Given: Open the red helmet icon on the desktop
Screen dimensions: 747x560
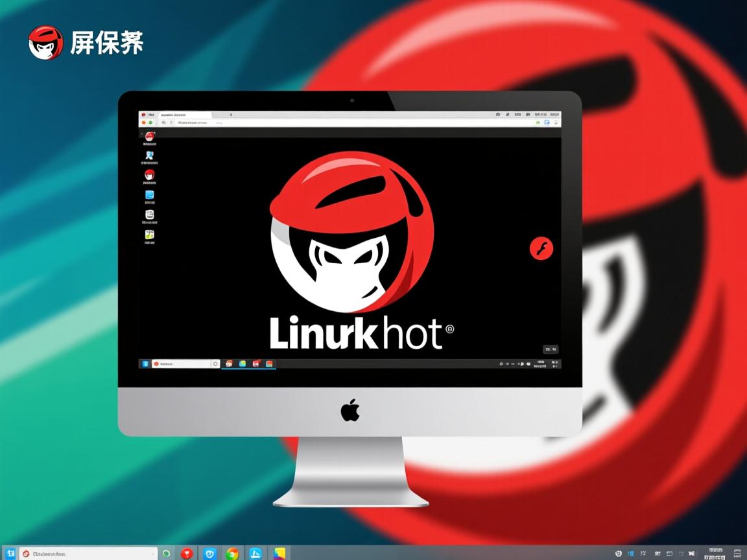Looking at the screenshot, I should coord(149,175).
